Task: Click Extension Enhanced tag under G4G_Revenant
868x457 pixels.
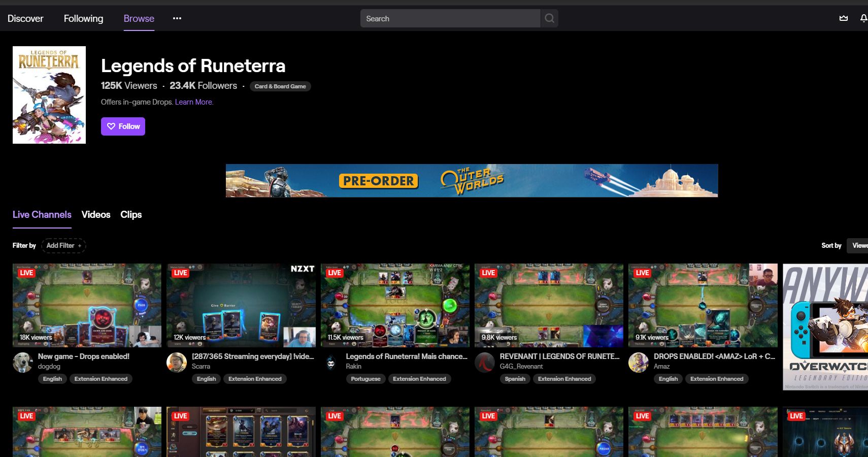Action: point(564,379)
